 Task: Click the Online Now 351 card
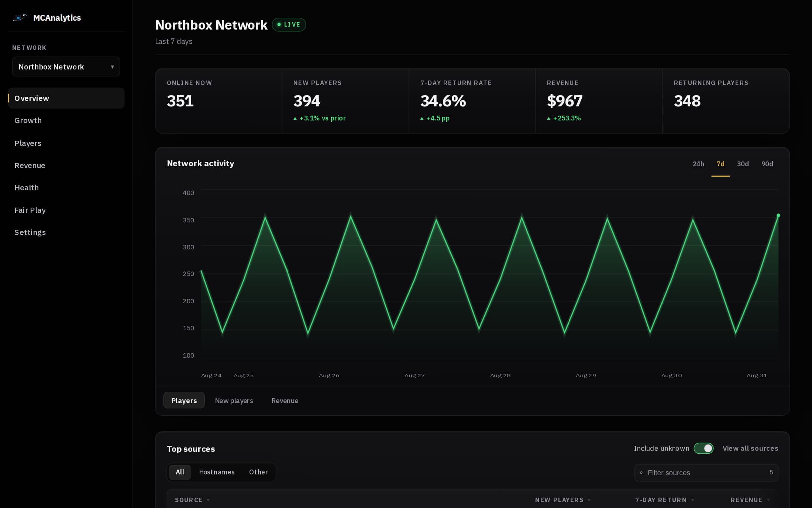219,101
